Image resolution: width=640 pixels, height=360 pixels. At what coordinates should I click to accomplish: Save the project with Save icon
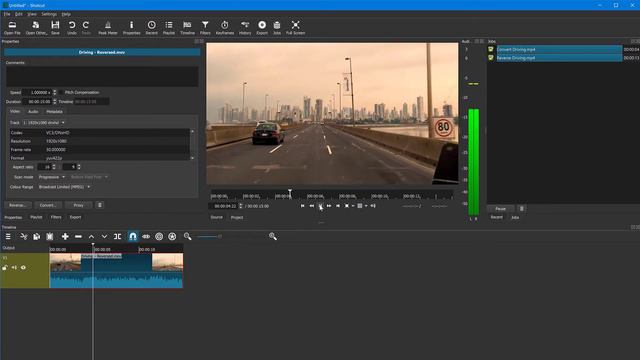[x=55, y=28]
